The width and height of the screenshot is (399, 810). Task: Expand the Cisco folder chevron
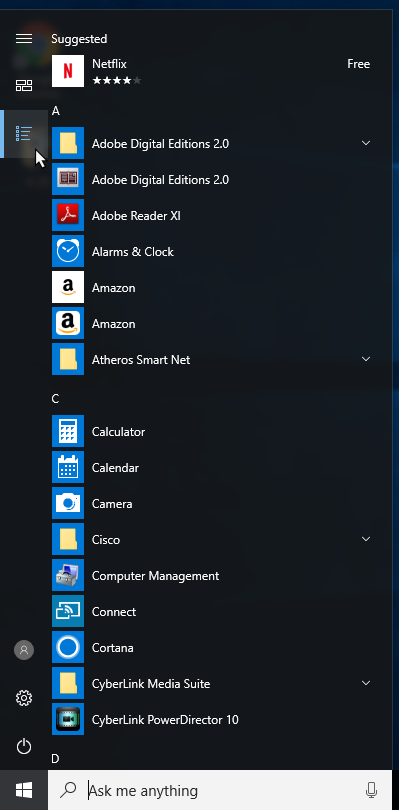pos(366,539)
